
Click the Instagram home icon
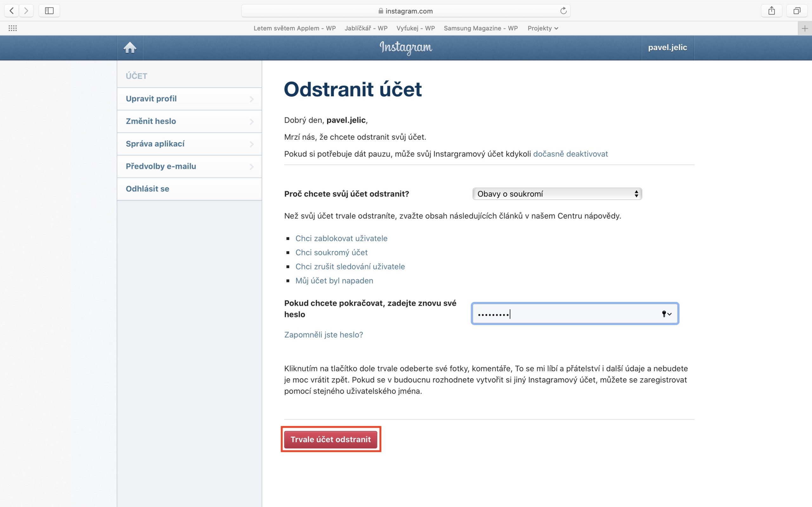(129, 48)
